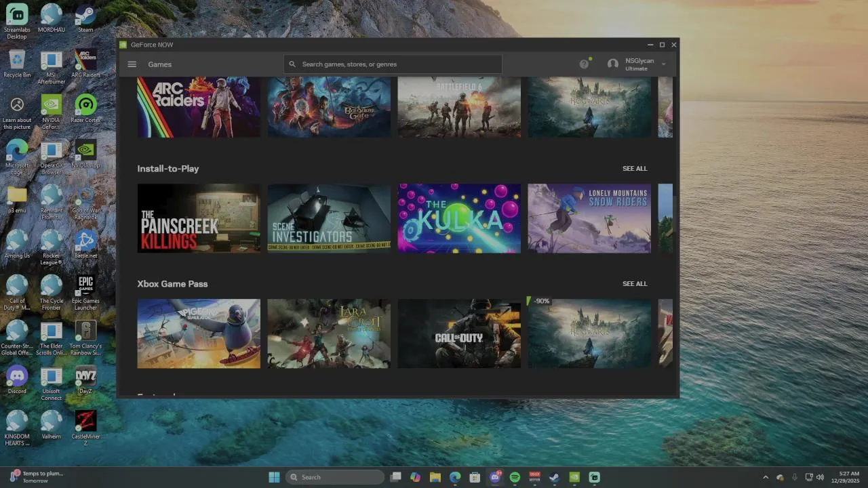Image resolution: width=868 pixels, height=488 pixels.
Task: Select the CastleMiner Z desktop icon
Action: pyautogui.click(x=85, y=429)
